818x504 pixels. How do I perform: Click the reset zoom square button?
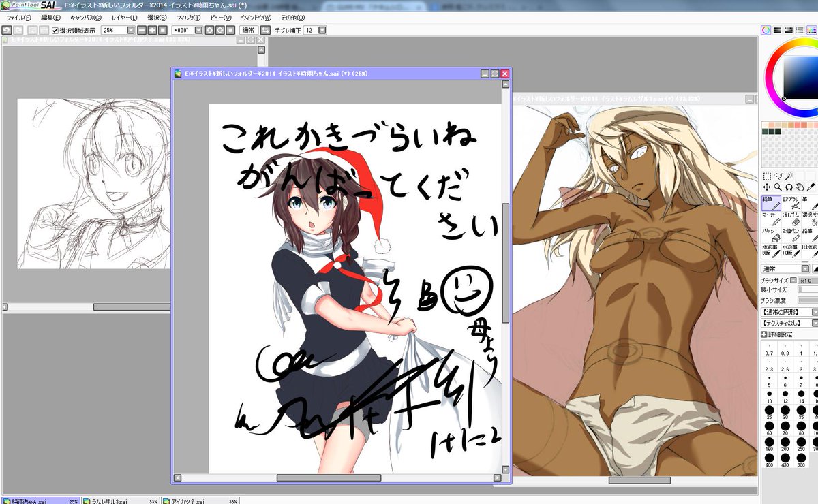pyautogui.click(x=162, y=31)
